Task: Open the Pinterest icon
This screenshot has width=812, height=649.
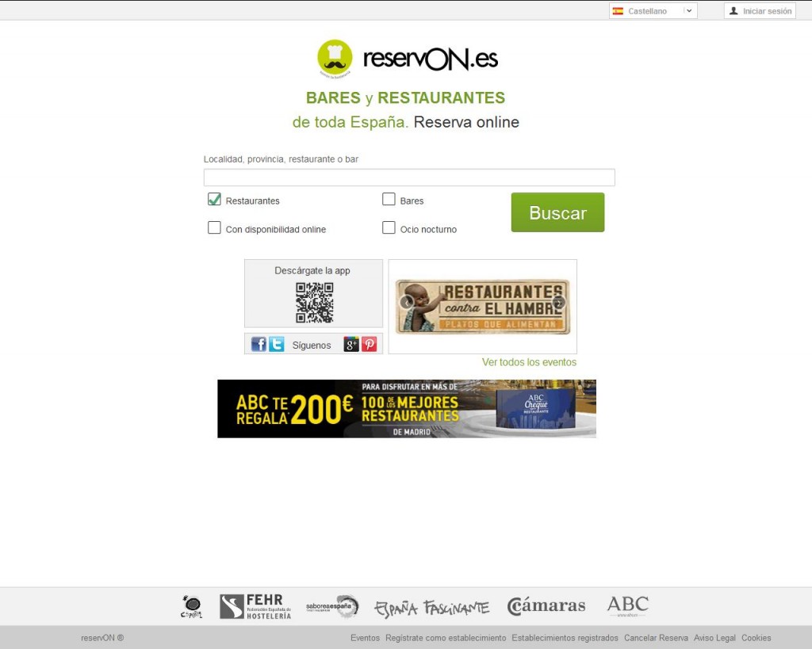Action: [370, 344]
